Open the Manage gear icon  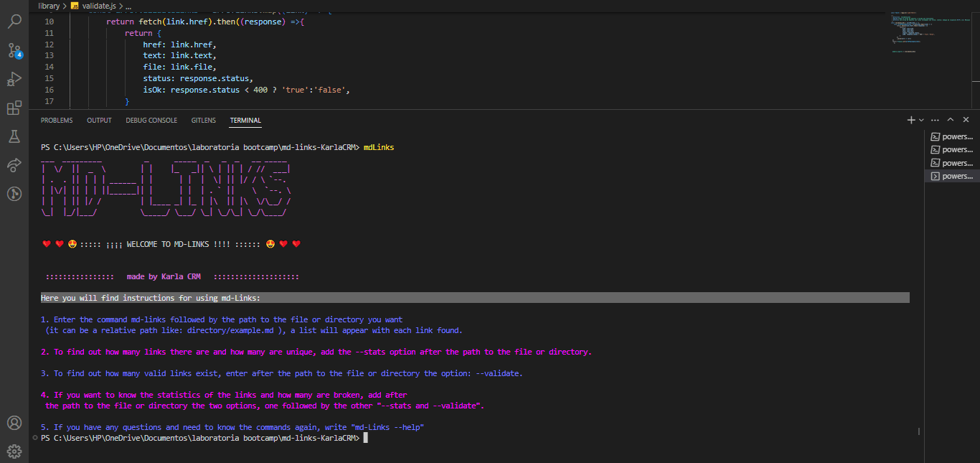tap(14, 451)
